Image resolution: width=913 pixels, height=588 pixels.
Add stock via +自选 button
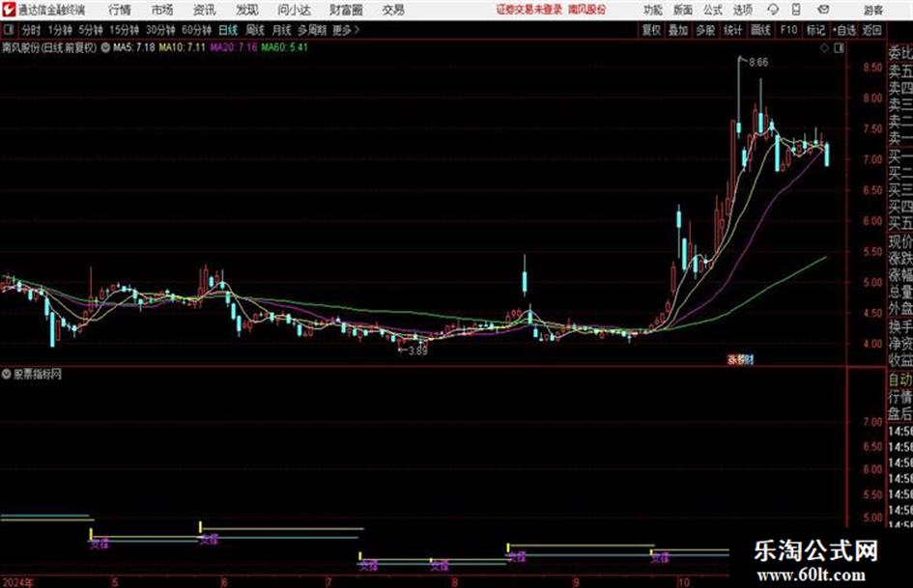tap(843, 30)
